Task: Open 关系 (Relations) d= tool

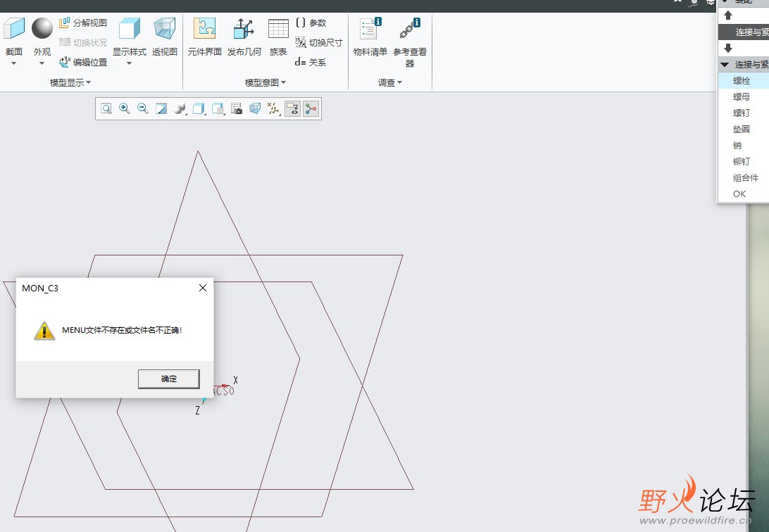Action: point(311,62)
